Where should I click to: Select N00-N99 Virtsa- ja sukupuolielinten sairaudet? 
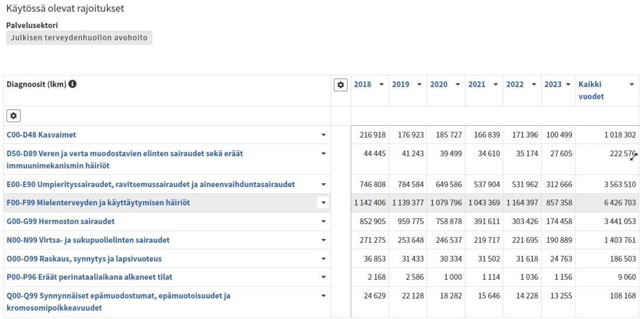tap(88, 240)
